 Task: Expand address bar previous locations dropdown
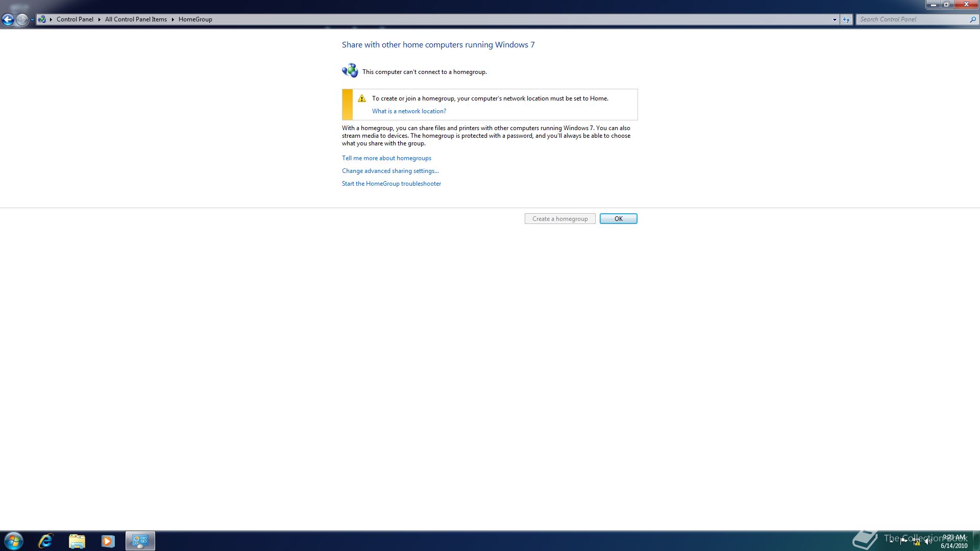835,19
